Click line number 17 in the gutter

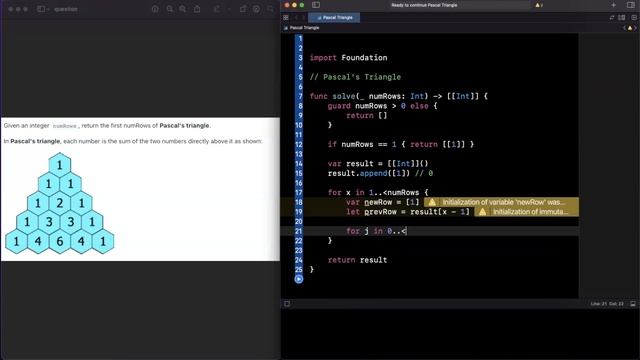click(299, 193)
